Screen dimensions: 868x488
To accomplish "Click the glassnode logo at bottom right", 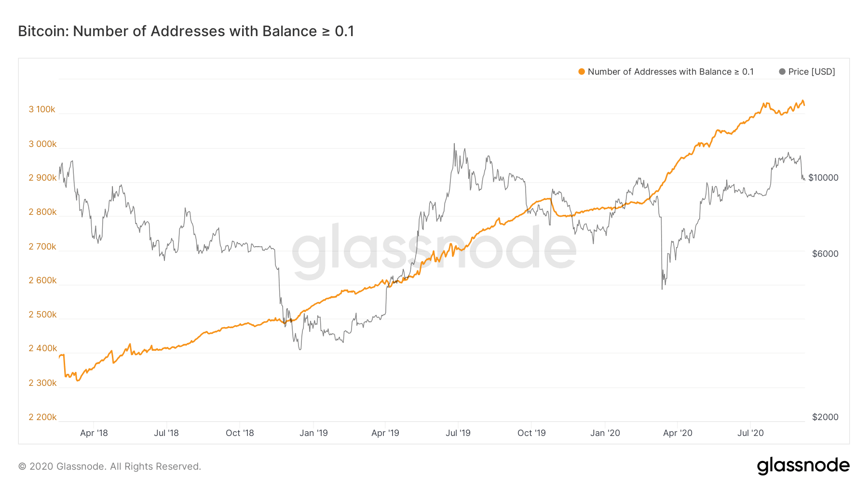I will pos(803,466).
